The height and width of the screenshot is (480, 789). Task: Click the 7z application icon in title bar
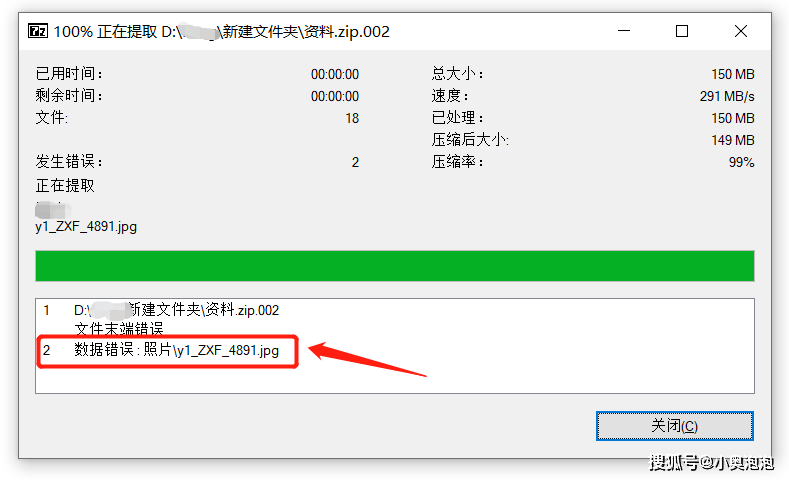click(38, 31)
